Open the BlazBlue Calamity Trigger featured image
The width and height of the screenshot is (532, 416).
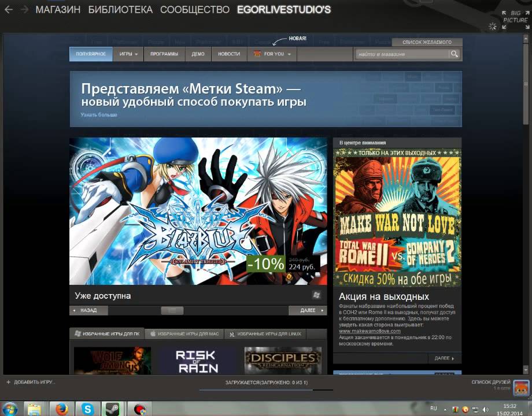pyautogui.click(x=198, y=211)
